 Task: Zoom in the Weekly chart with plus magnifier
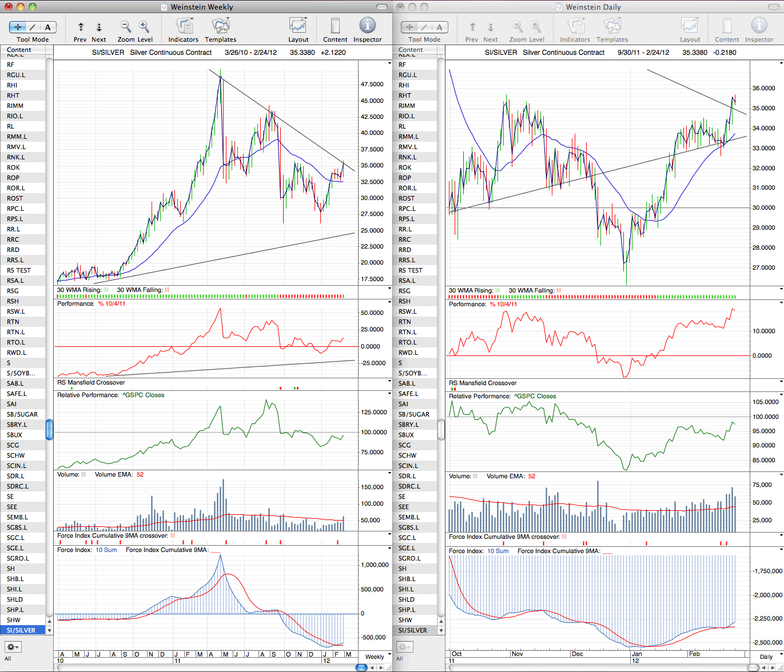tap(144, 27)
